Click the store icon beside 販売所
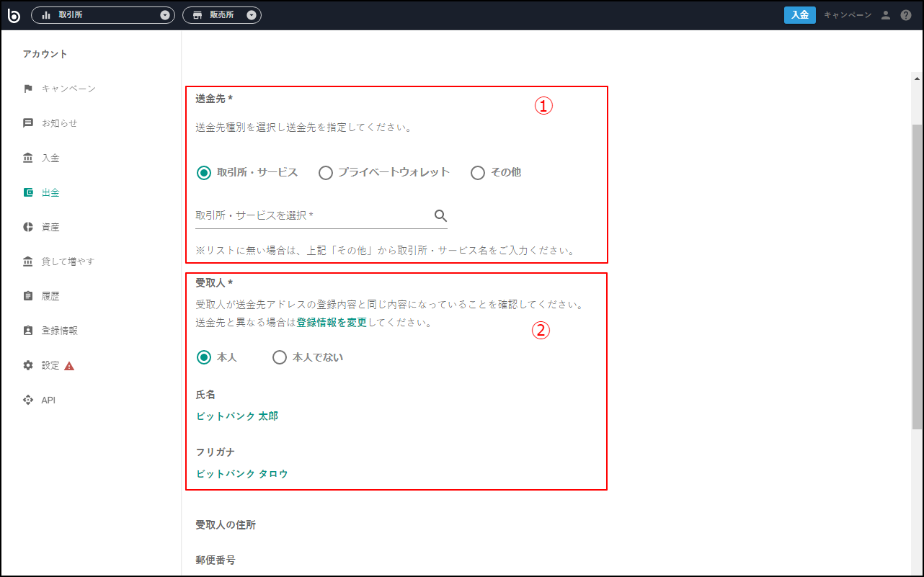This screenshot has height=577, width=924. coord(197,15)
